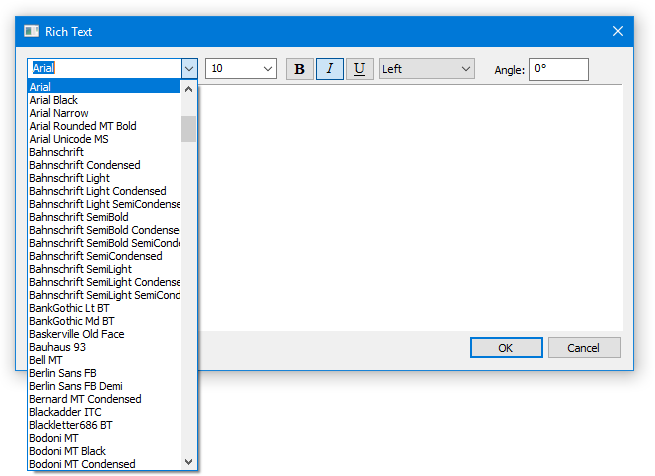Screen dimensions: 655x476
Task: Choose Bahnschrift SemiCondensed font
Action: click(104, 256)
